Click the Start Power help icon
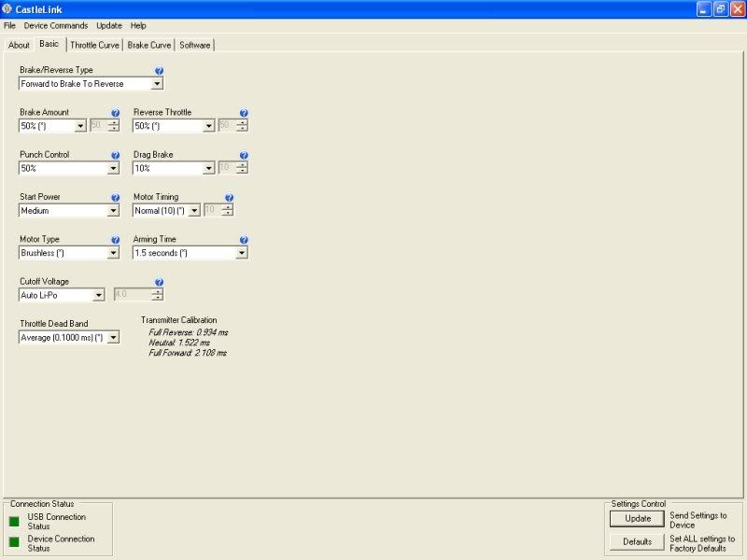 pos(116,198)
